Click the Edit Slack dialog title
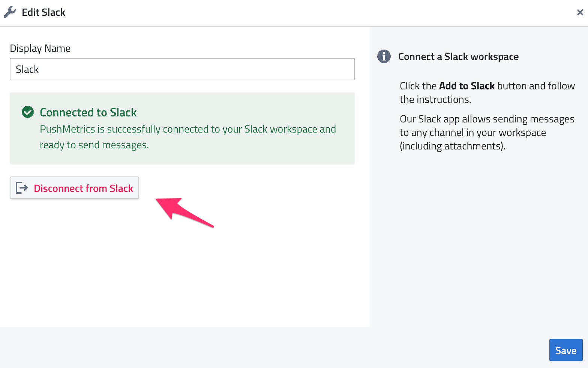The height and width of the screenshot is (368, 588). tap(43, 12)
